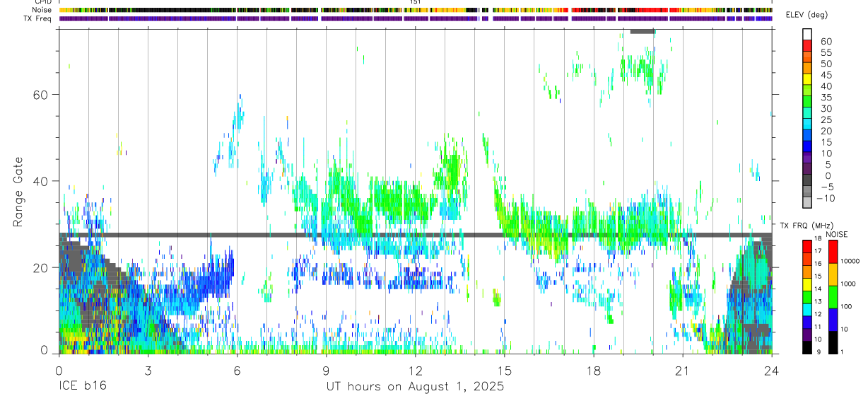Click the x-axis tick label '15'

coord(504,371)
